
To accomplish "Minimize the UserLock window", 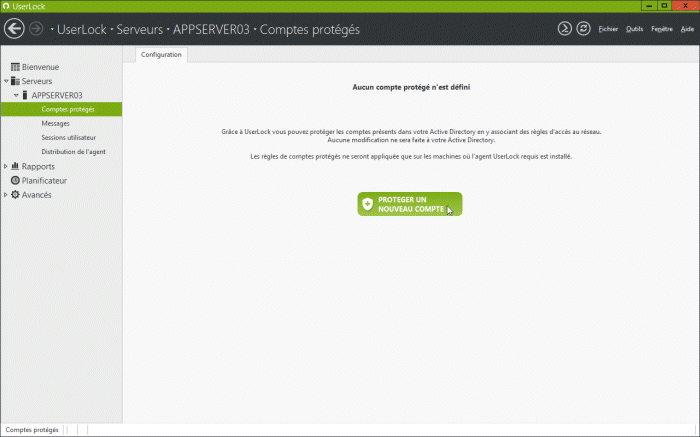I will (649, 6).
